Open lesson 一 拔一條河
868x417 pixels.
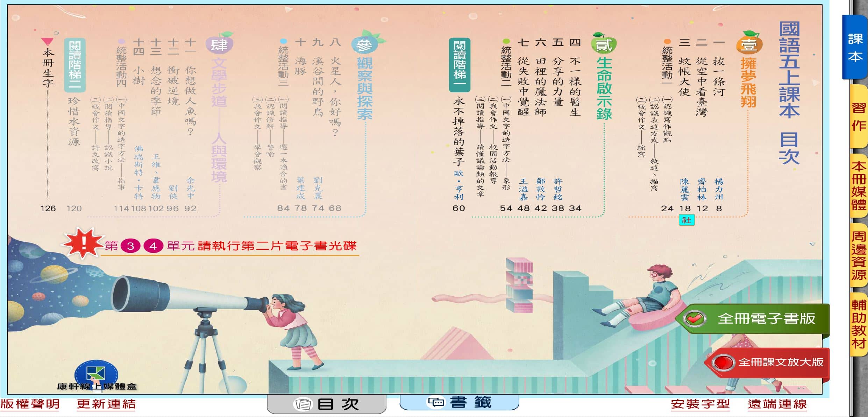(x=719, y=66)
